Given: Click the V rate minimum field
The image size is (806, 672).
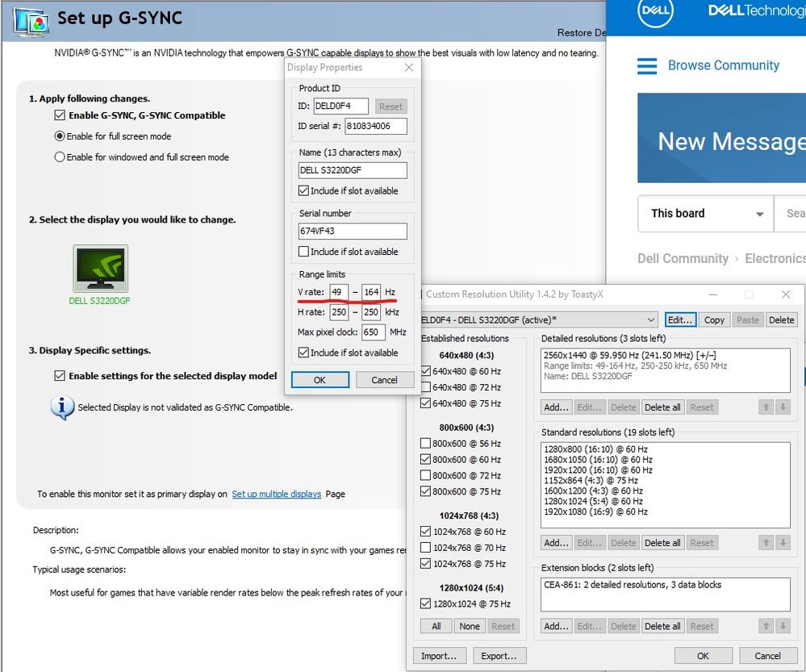Looking at the screenshot, I should pyautogui.click(x=339, y=292).
